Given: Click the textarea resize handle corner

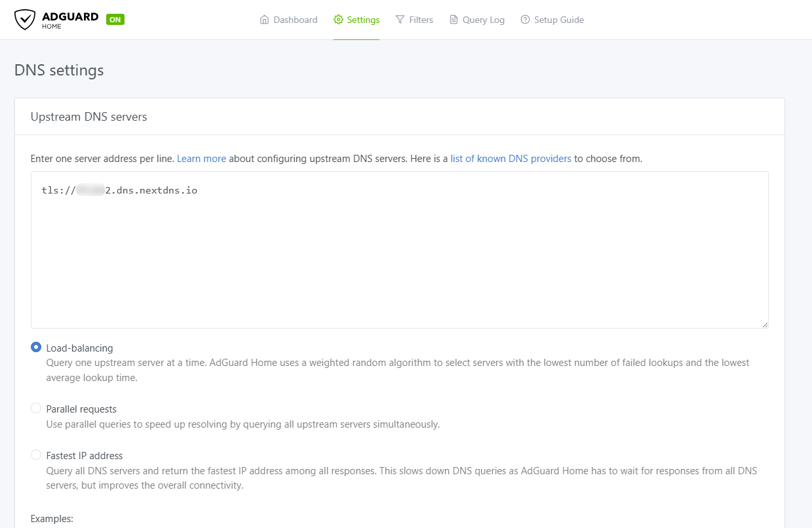Looking at the screenshot, I should (764, 324).
